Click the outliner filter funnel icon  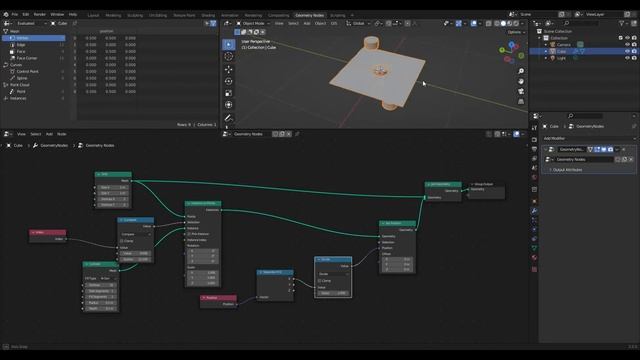(622, 24)
